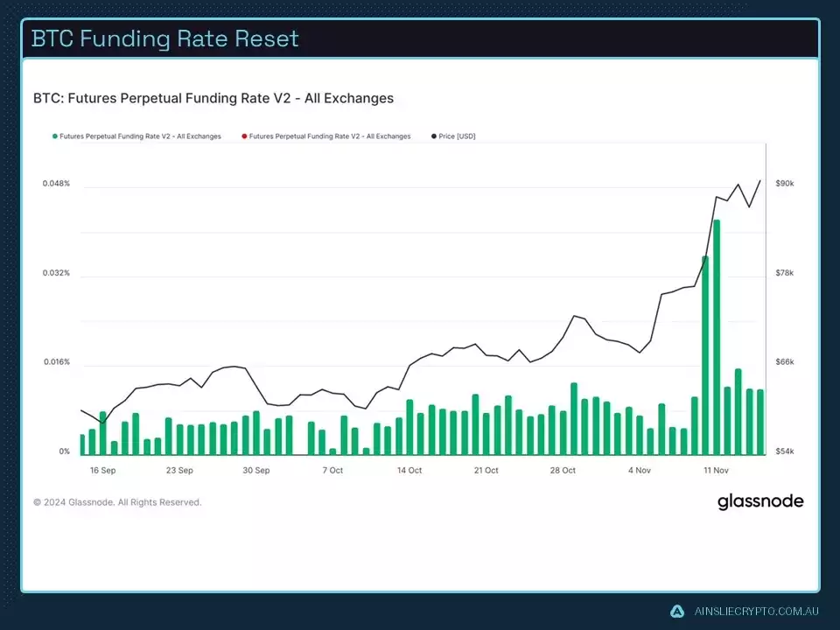
Task: Click the 2024 Glassnode copyright text
Action: 117,501
